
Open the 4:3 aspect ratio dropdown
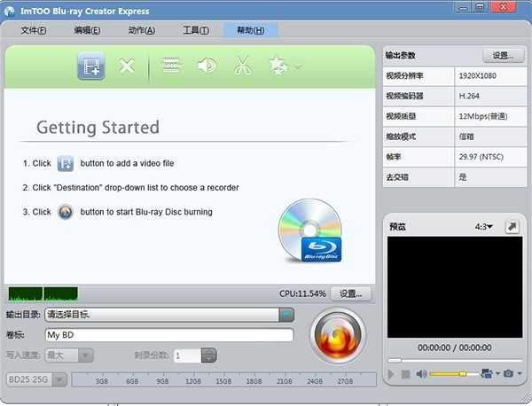[484, 226]
